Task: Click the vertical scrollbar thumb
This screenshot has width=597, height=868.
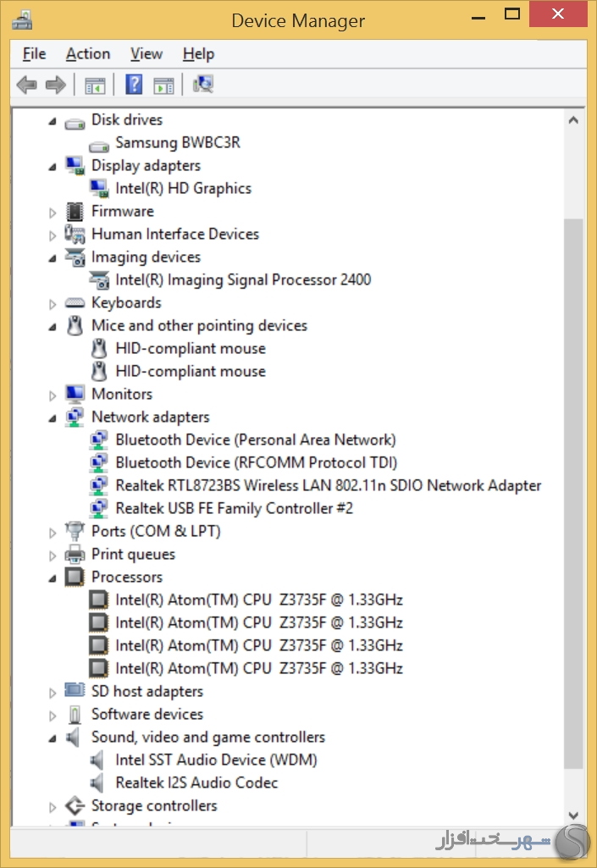Action: point(574,494)
